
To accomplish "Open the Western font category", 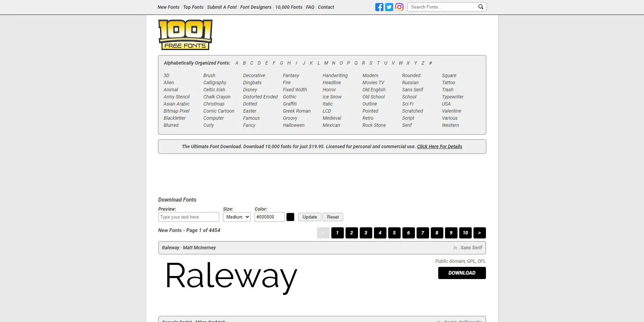I will point(450,125).
